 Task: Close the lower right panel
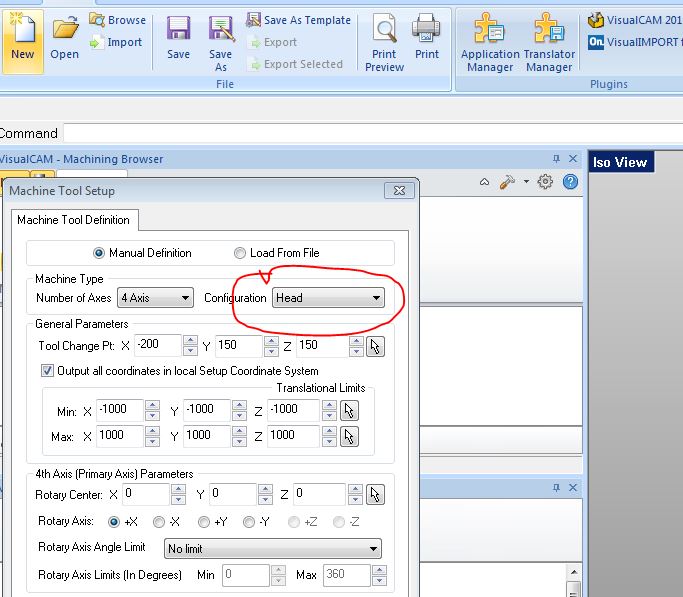(x=573, y=488)
